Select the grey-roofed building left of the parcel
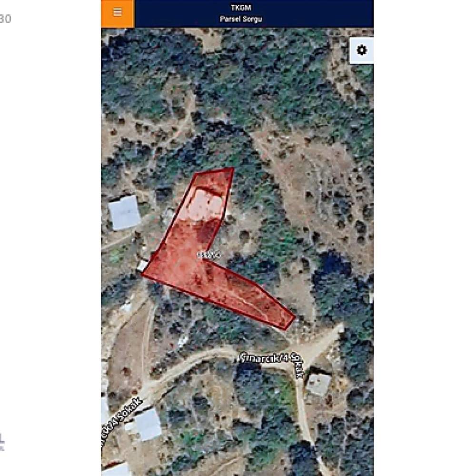This screenshot has height=476, width=476. click(x=125, y=212)
